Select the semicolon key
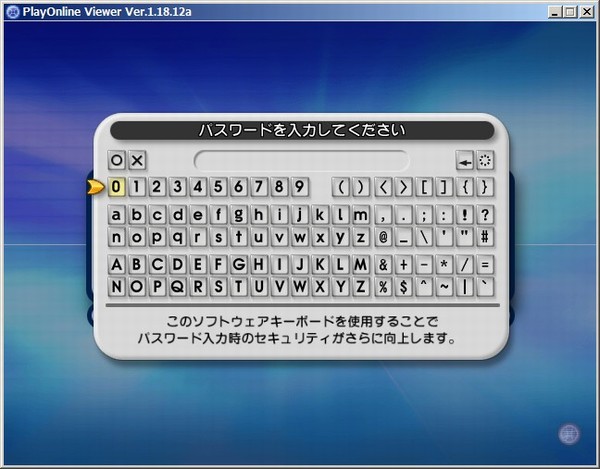Viewport: 600px width, 469px height. pos(424,215)
